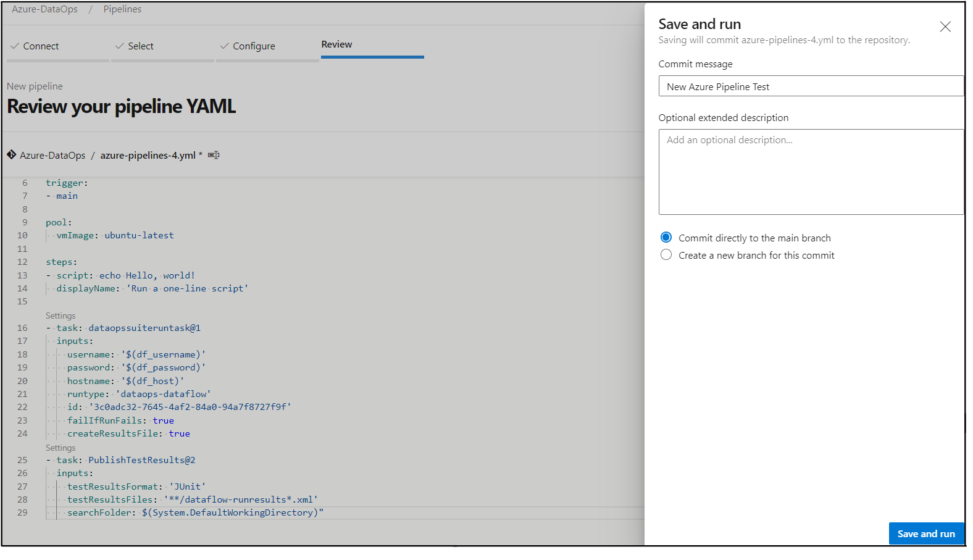The height and width of the screenshot is (560, 973).
Task: Open the Review tab
Action: [336, 44]
